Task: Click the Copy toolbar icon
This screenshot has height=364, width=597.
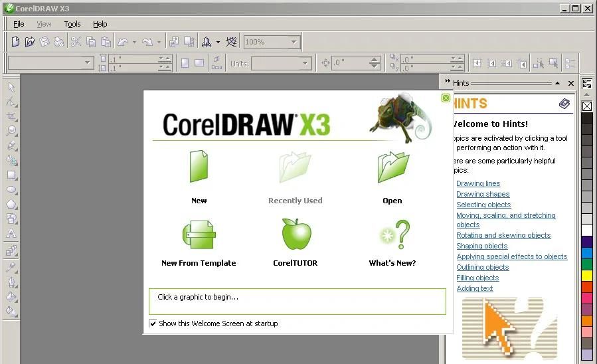Action: 91,41
